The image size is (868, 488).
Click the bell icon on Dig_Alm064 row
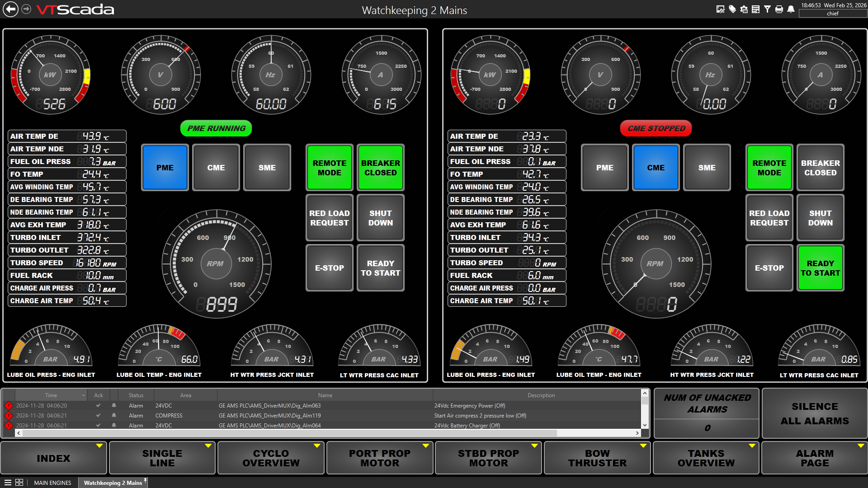point(114,425)
